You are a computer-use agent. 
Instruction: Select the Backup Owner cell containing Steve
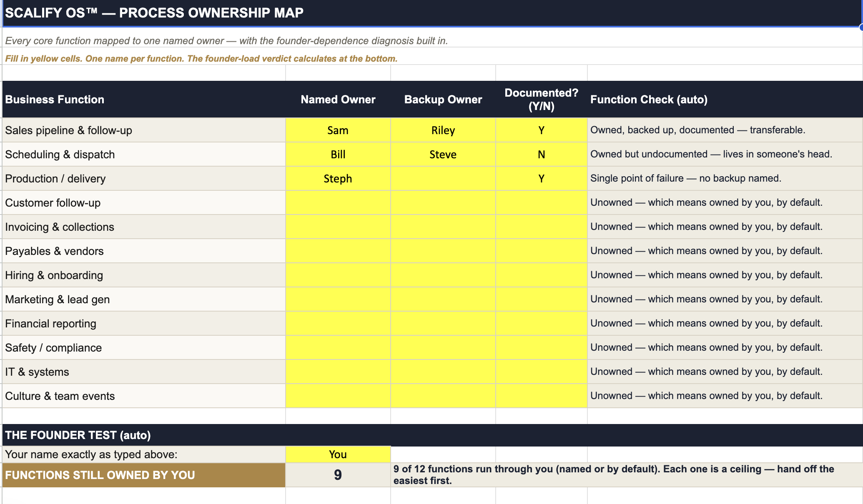(x=443, y=155)
